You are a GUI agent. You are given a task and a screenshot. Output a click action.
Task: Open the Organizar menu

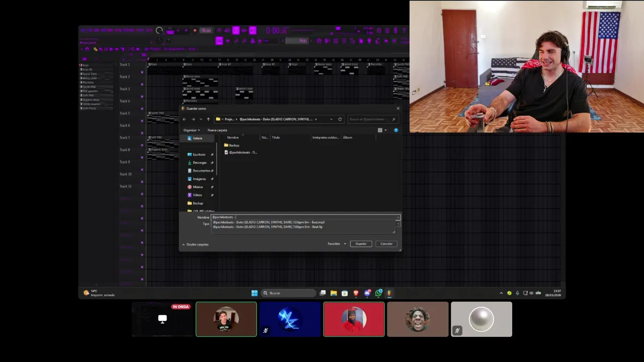click(x=191, y=130)
